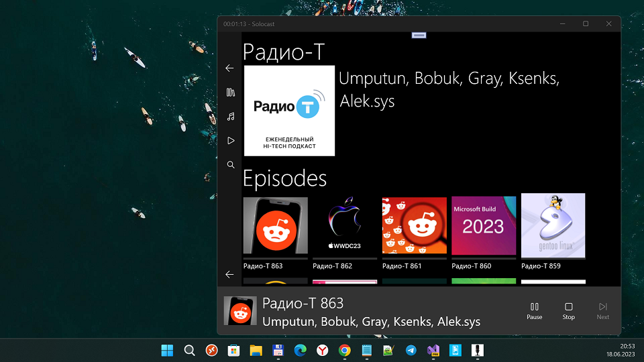Skip to next episode with the Next button
This screenshot has height=362, width=644.
click(602, 311)
